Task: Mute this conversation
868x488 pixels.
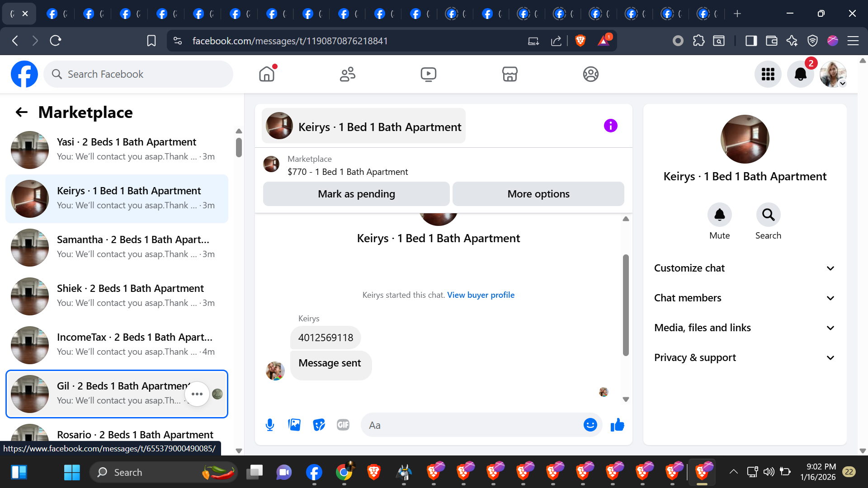Action: point(719,215)
